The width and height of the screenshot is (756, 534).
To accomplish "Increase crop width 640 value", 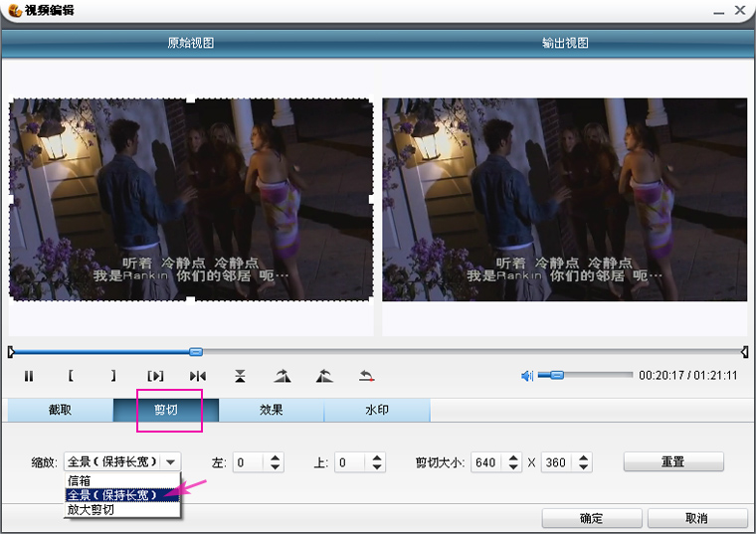I will pos(513,457).
